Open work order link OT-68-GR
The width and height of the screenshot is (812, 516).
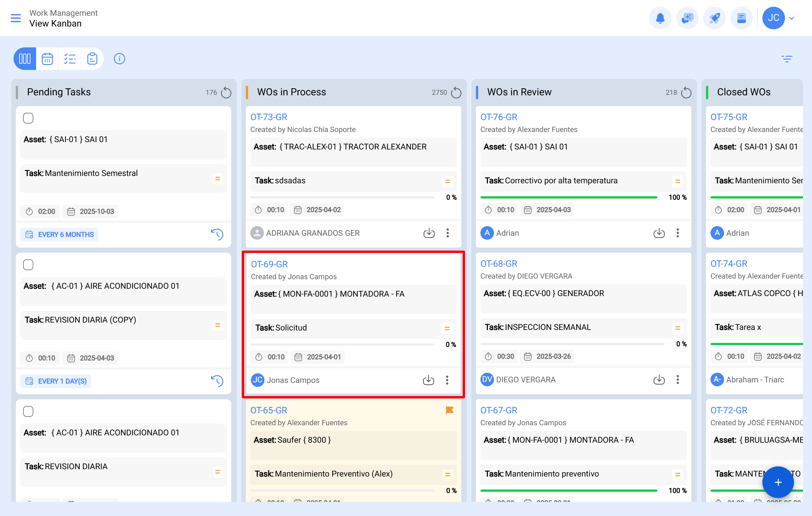pos(498,264)
